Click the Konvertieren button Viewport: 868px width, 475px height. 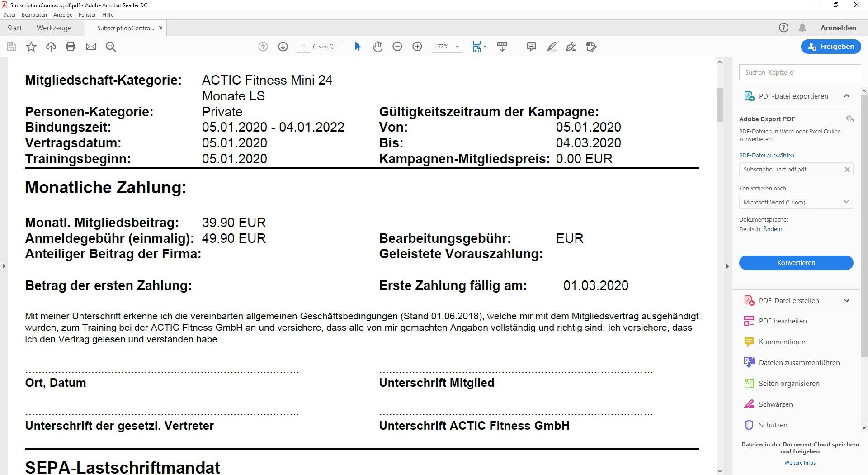796,263
